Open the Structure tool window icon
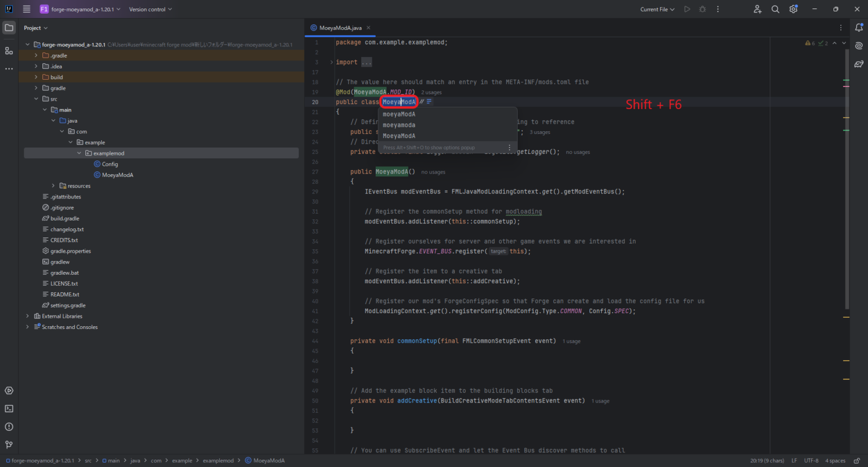This screenshot has height=467, width=868. (9, 51)
